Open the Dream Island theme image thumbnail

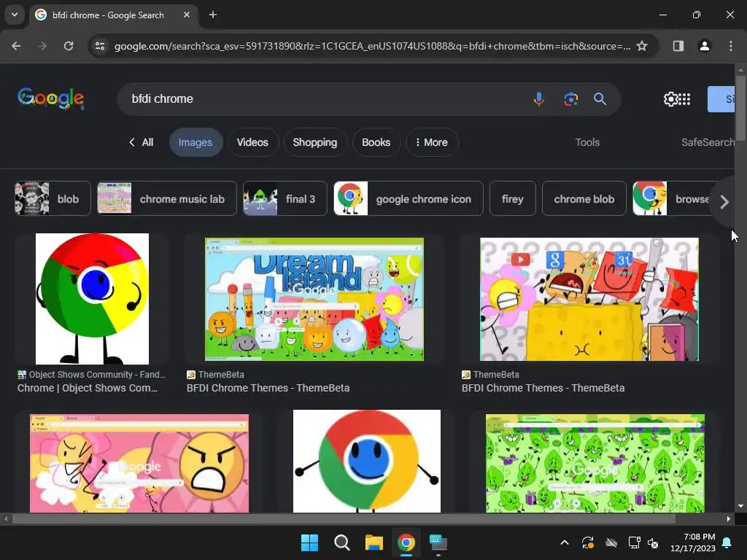click(314, 299)
